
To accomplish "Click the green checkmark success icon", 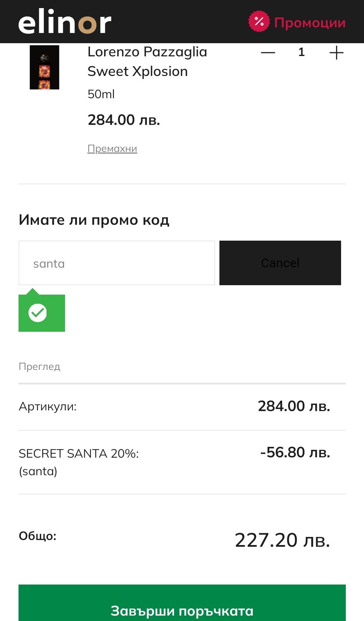I will click(x=37, y=313).
